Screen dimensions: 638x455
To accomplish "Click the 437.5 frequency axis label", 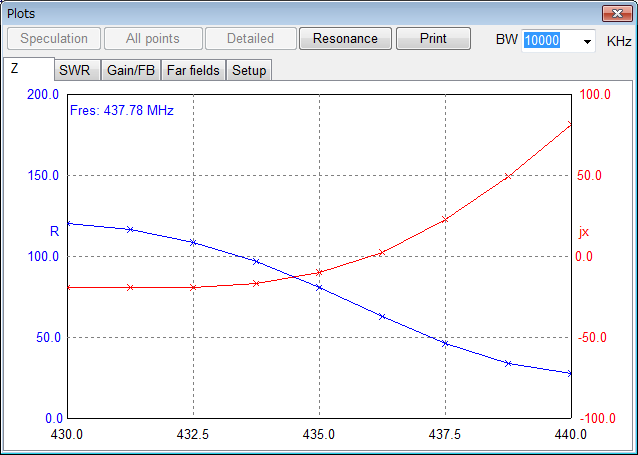I will click(445, 434).
